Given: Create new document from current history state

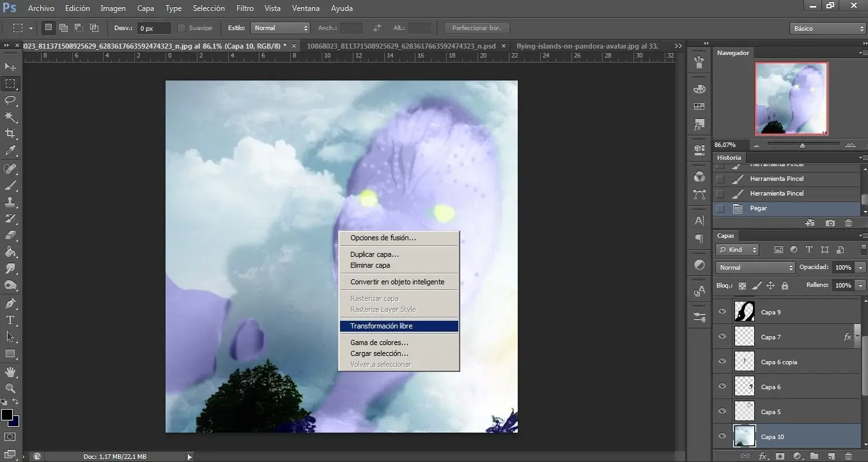Looking at the screenshot, I should [x=810, y=223].
